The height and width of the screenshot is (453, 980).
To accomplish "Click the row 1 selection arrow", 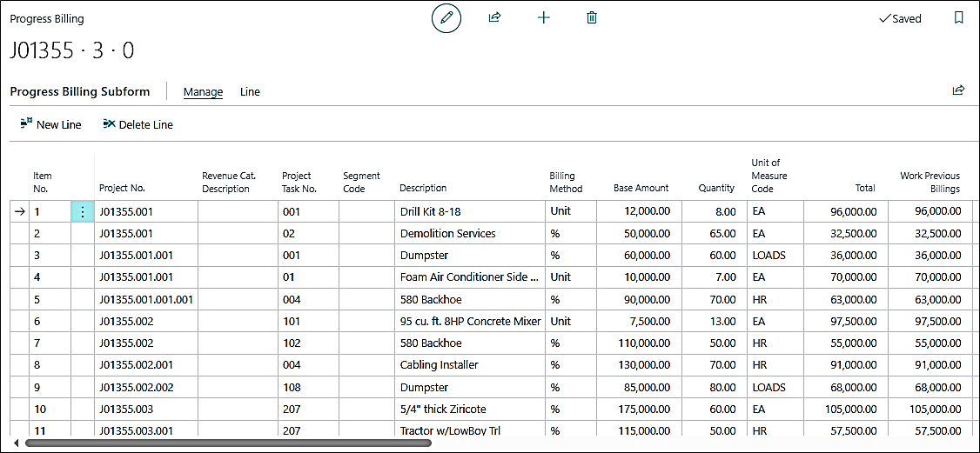I will point(20,211).
